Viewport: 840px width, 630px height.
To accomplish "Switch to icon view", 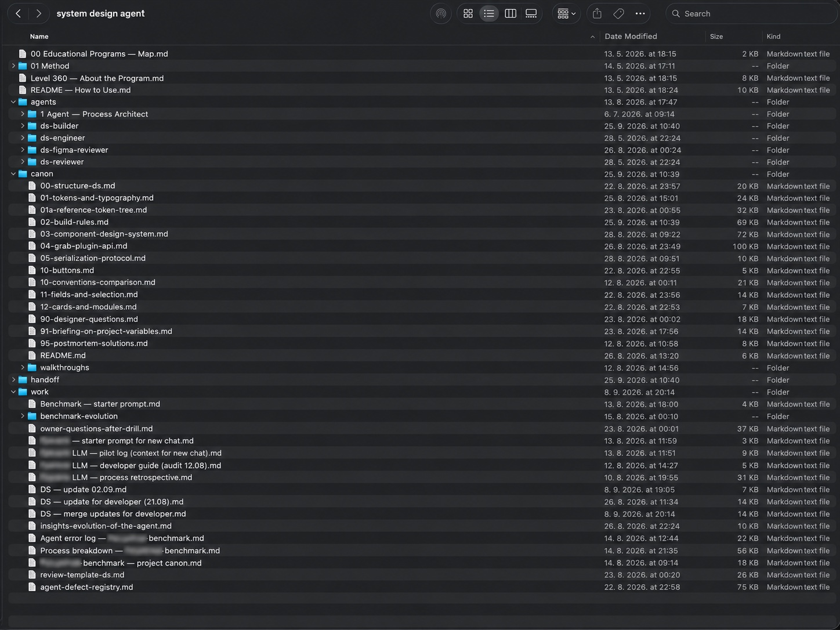I will pos(468,13).
